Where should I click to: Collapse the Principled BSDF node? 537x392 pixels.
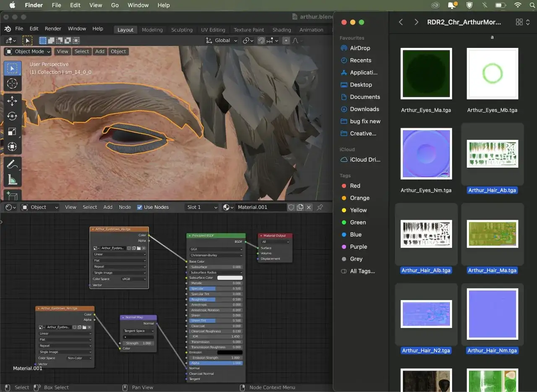point(190,236)
